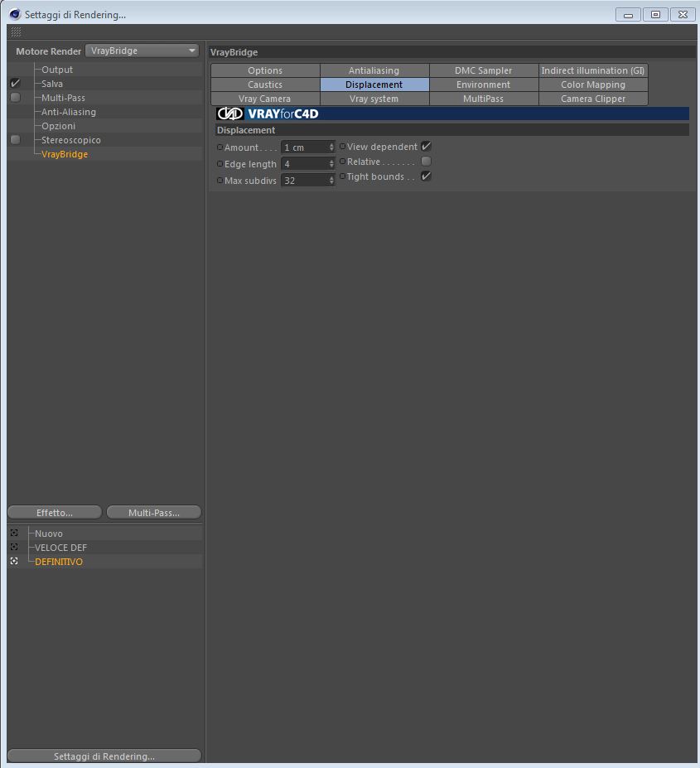700x768 pixels.
Task: Select Stereoscopico in the settings tree
Action: click(x=71, y=140)
